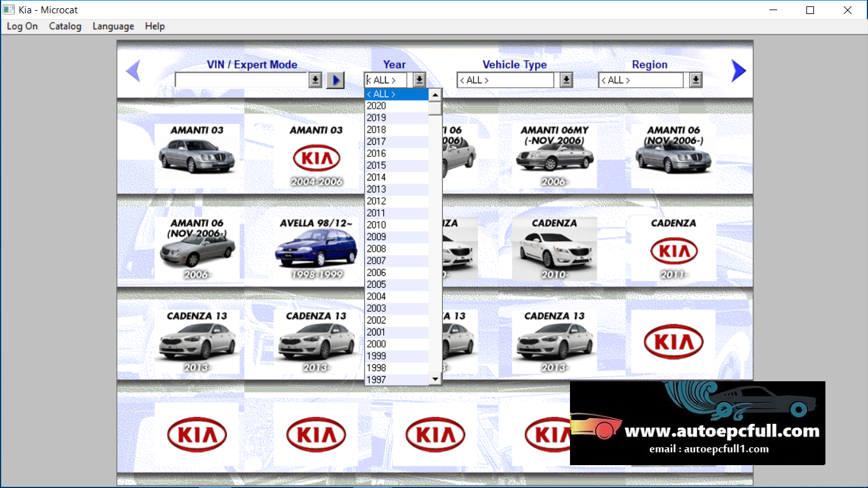Screen dimensions: 868x488
Task: Click Kia Microcat title bar app icon
Action: click(9, 10)
